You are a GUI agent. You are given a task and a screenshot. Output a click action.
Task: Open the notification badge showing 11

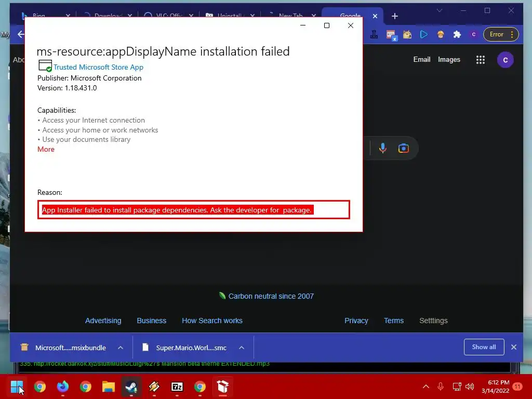pyautogui.click(x=517, y=387)
